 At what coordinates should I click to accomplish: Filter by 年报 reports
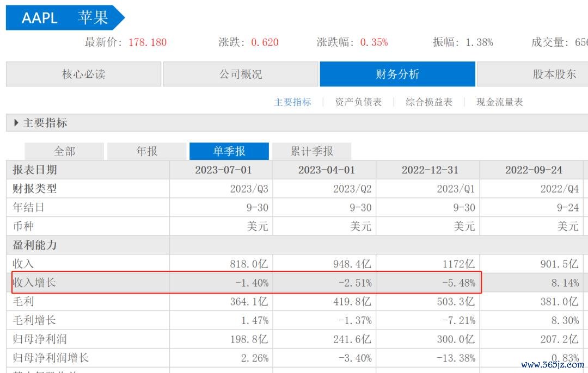(146, 151)
